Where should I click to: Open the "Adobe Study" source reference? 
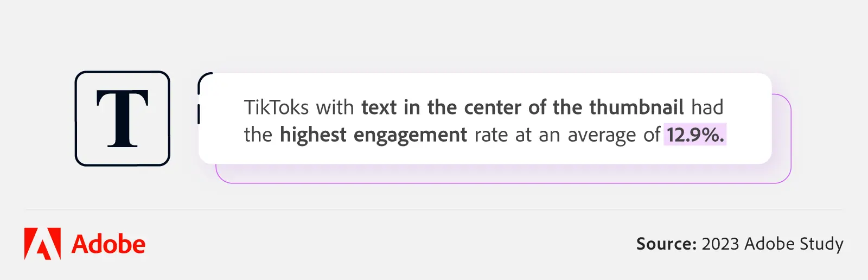794,244
